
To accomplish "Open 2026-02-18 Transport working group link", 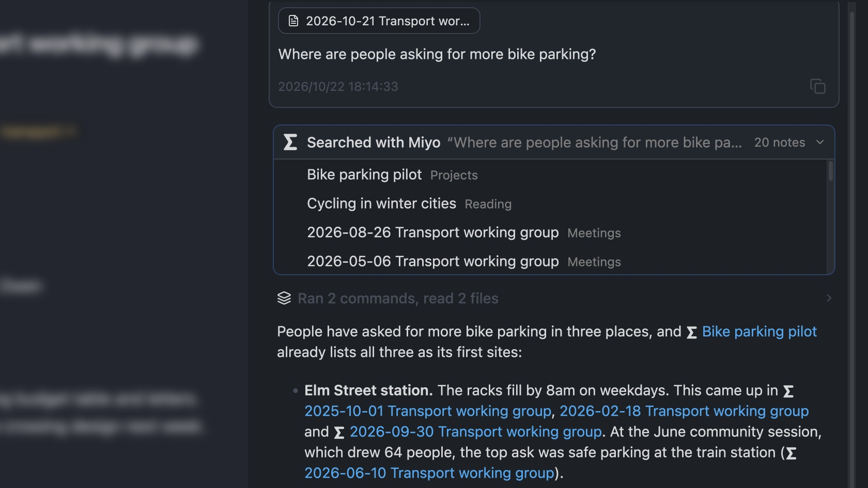I will tap(684, 411).
